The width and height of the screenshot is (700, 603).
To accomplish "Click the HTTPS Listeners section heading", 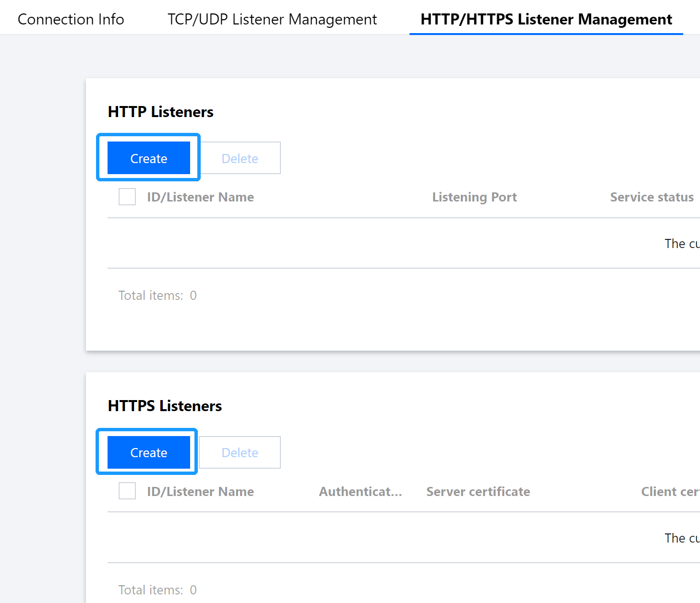I will (165, 406).
